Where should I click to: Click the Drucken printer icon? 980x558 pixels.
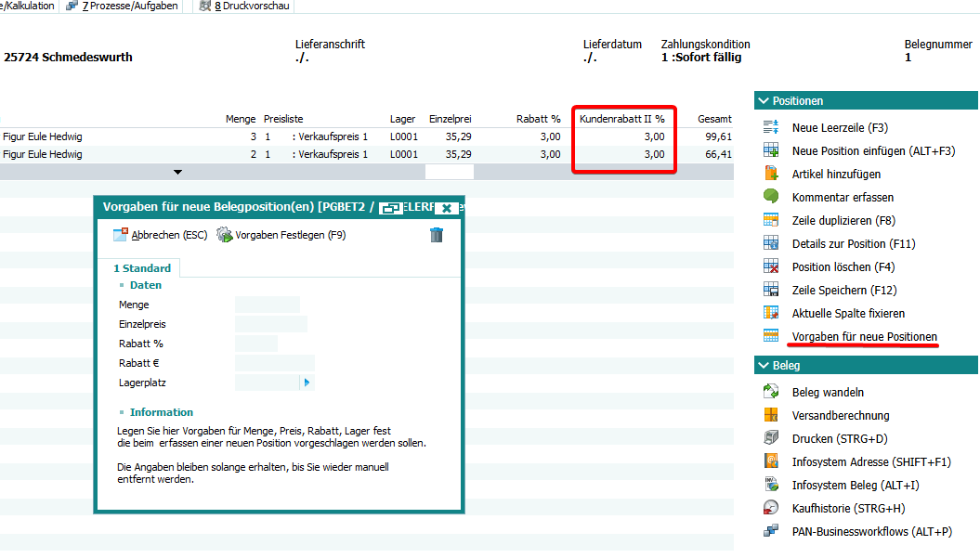[x=770, y=438]
